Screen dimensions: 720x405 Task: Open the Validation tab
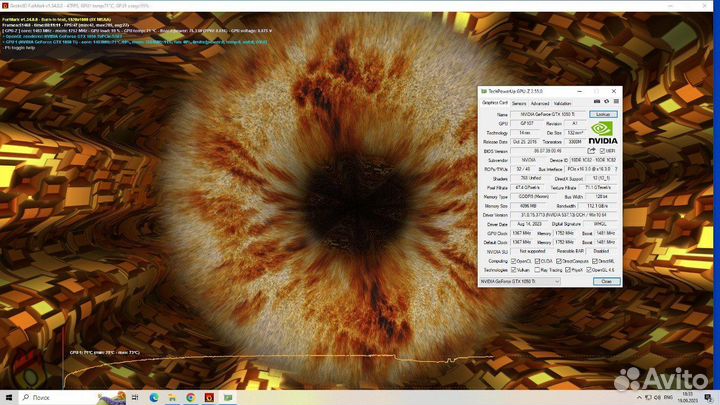pos(563,103)
